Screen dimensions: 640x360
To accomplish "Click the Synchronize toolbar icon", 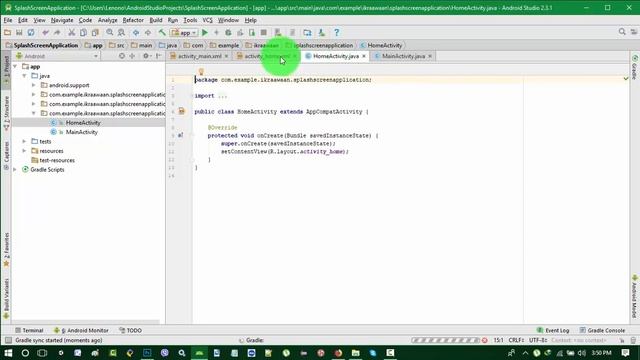I will [x=31, y=32].
